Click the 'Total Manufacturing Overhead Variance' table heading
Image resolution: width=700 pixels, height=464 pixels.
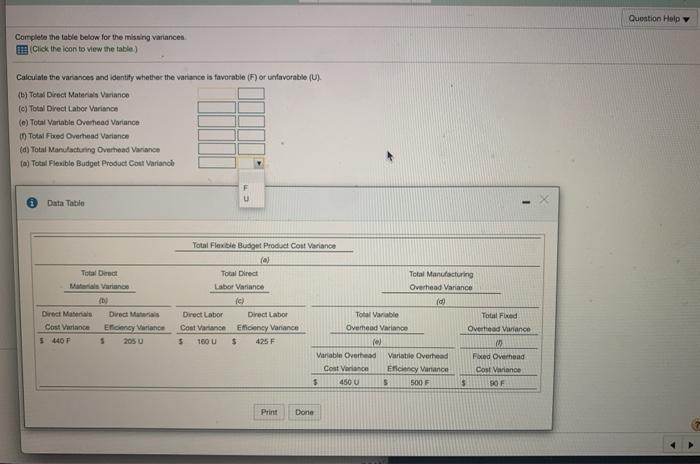(441, 281)
